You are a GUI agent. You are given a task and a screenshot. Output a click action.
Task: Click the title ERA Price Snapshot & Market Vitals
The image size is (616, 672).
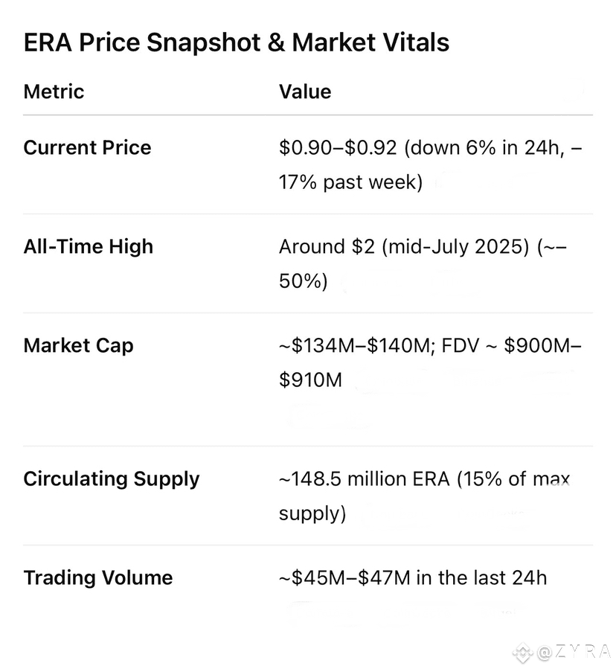[x=237, y=42]
